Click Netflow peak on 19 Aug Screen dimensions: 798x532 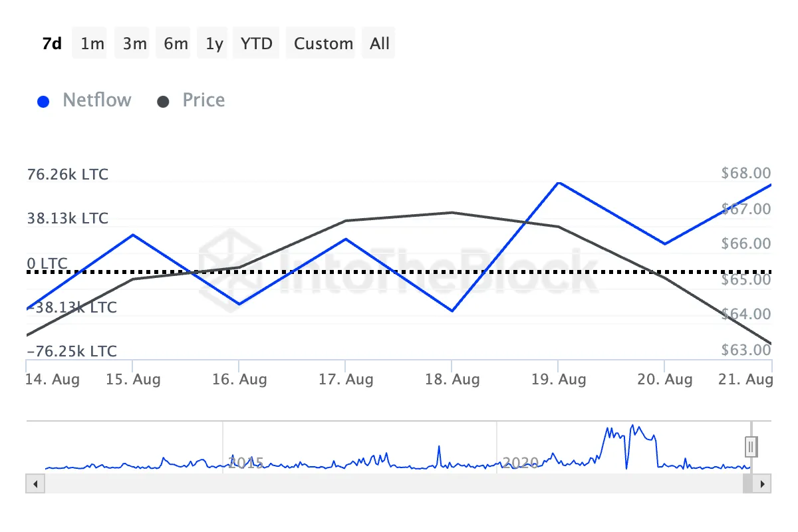tap(559, 182)
